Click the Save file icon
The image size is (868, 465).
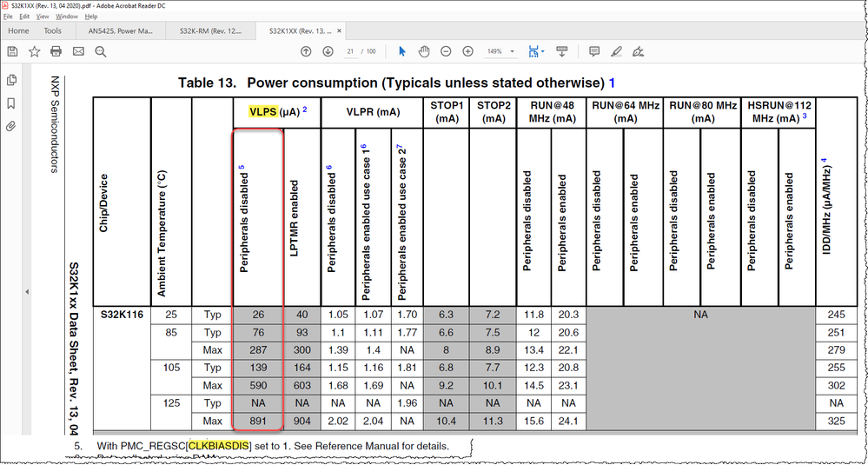(12, 51)
